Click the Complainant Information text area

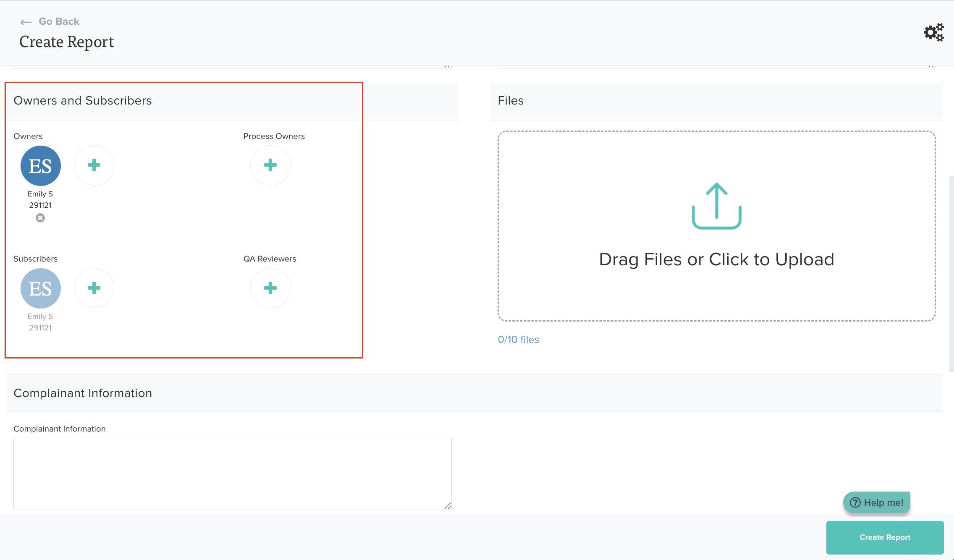pos(232,474)
